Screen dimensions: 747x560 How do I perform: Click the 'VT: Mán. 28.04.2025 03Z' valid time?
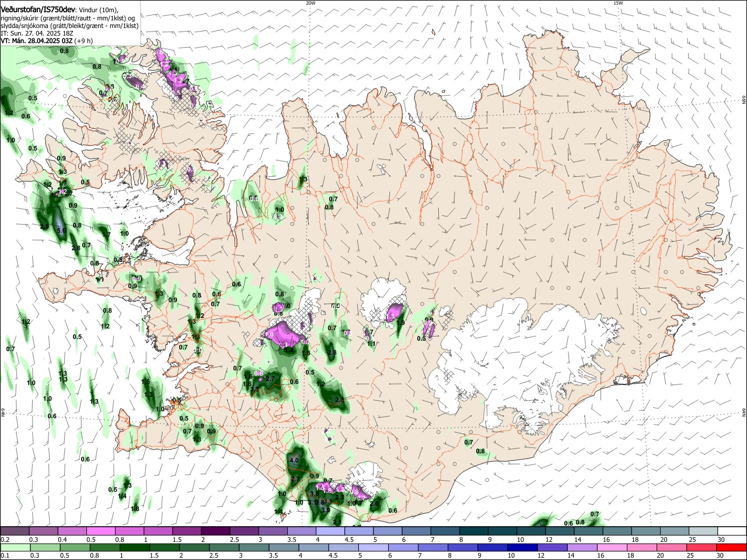[x=37, y=41]
